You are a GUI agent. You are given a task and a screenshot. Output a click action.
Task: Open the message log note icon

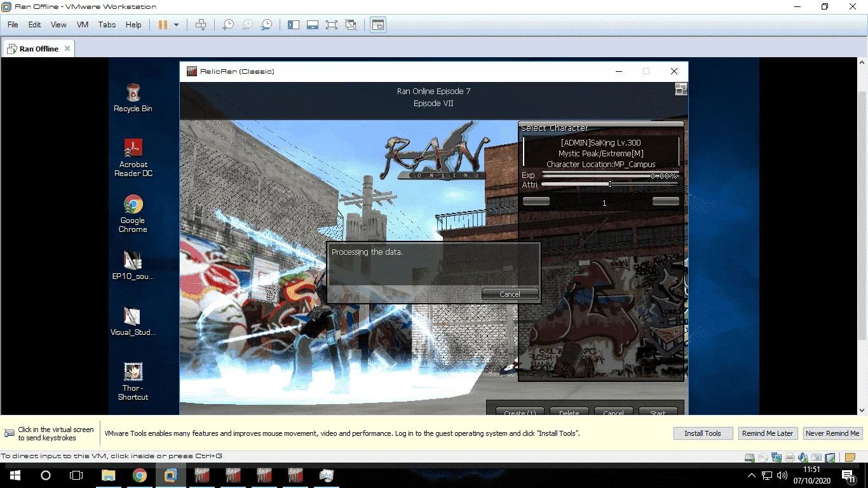click(850, 457)
